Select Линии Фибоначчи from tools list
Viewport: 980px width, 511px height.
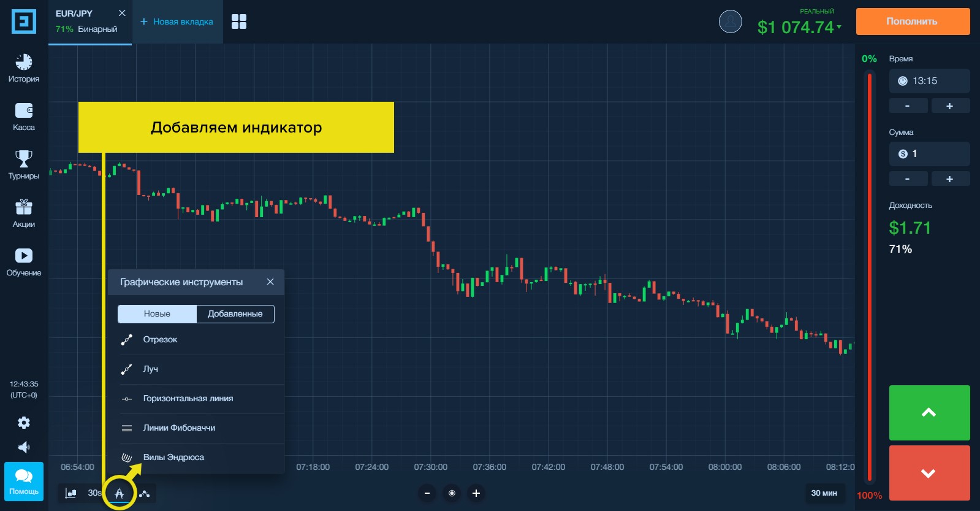click(179, 428)
